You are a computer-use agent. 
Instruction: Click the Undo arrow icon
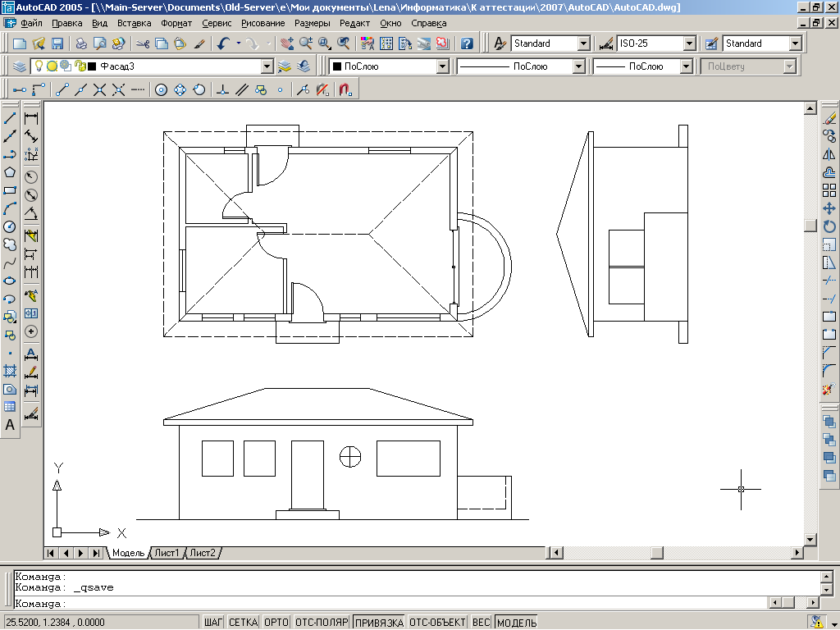pyautogui.click(x=224, y=43)
